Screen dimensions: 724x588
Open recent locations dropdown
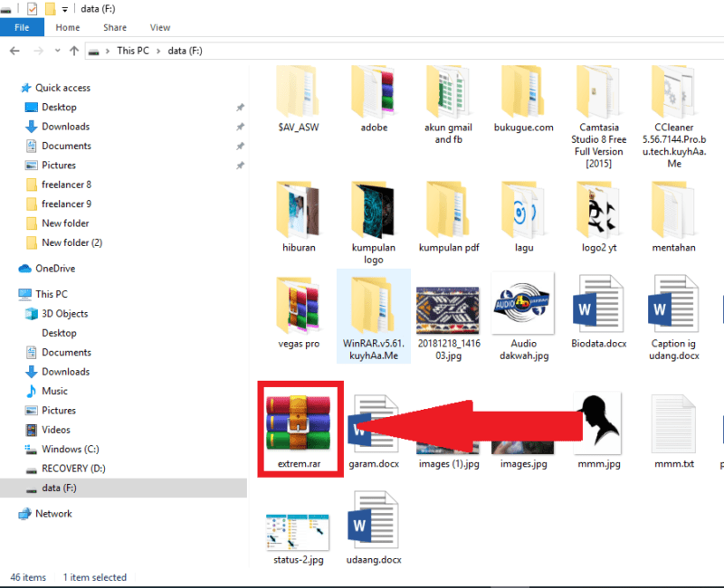click(x=57, y=51)
